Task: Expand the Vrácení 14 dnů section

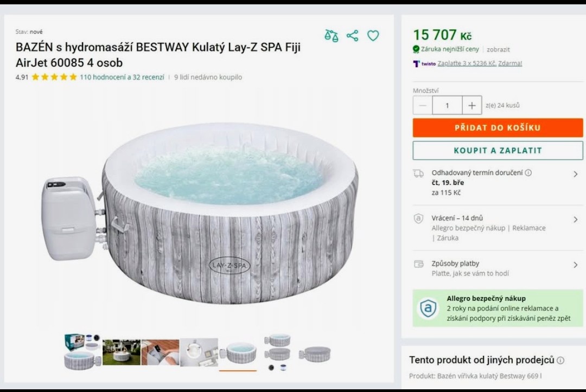Action: point(575,220)
